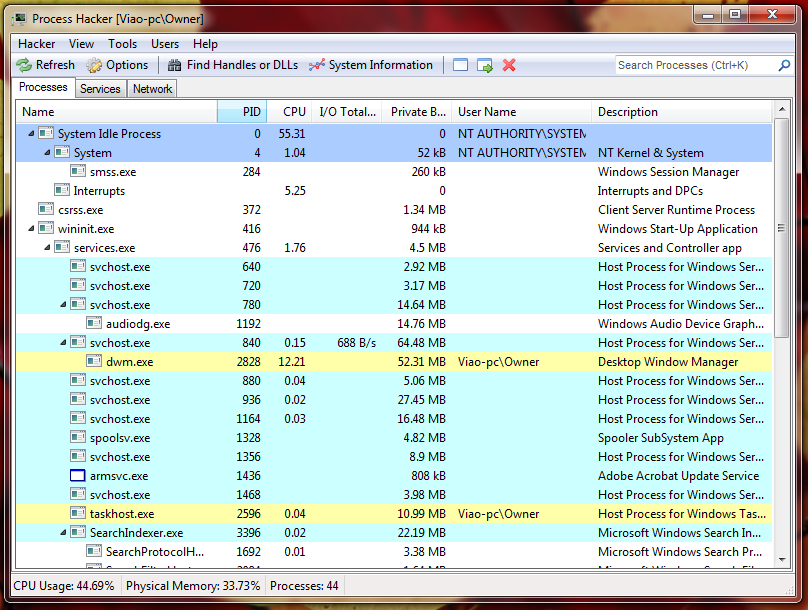Click the SearchProtocolH... process icon

coord(94,551)
